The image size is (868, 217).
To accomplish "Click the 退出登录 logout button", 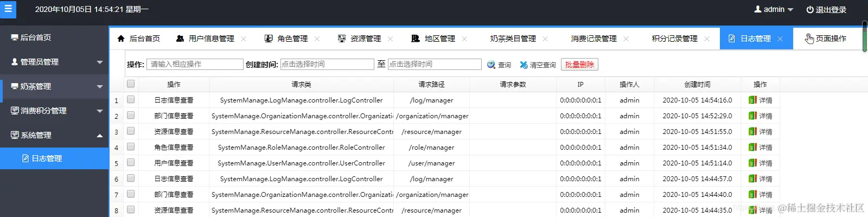I will click(x=826, y=9).
